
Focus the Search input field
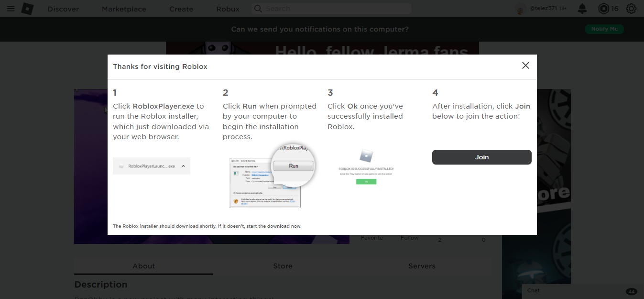(x=331, y=9)
